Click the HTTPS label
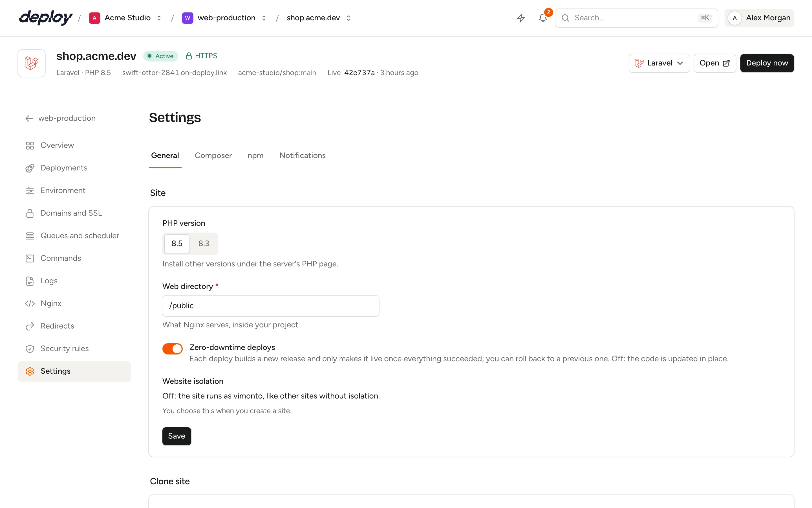This screenshot has width=812, height=508. coord(206,56)
